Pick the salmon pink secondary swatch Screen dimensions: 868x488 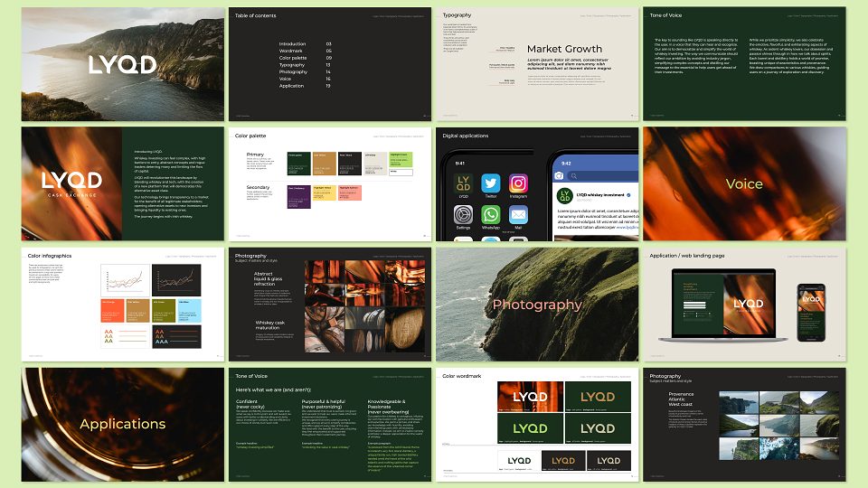[350, 193]
